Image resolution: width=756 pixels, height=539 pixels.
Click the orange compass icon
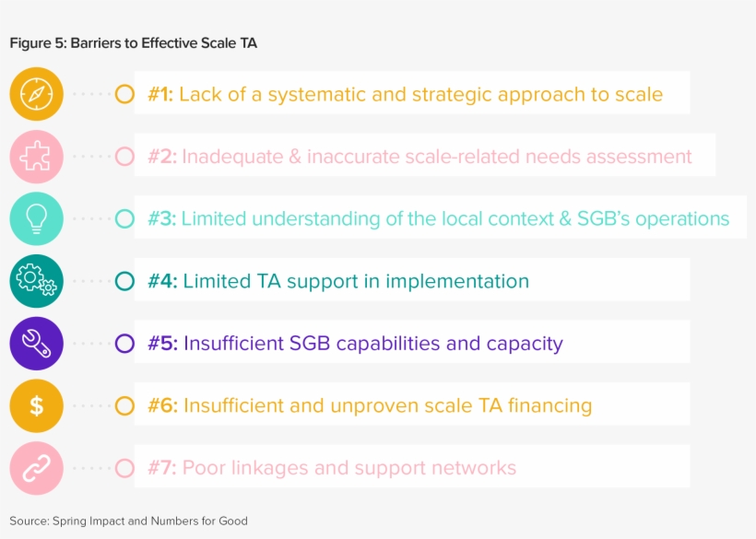point(37,94)
